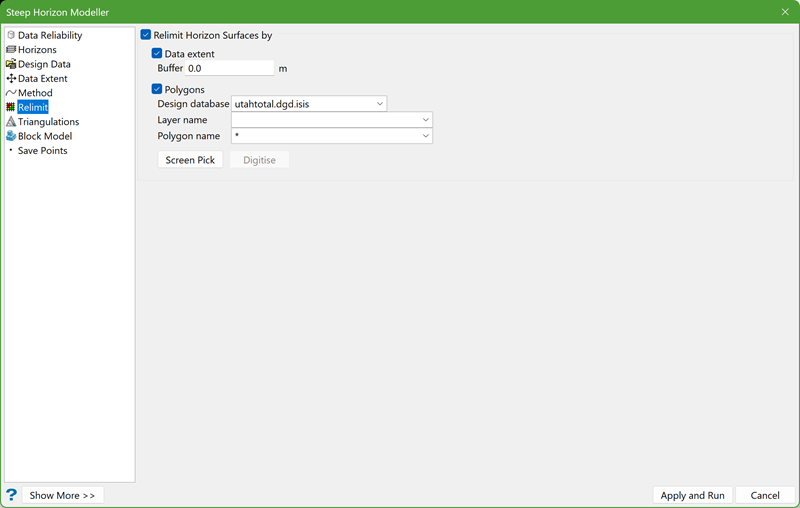
Task: Open the Design Data section
Action: pyautogui.click(x=44, y=64)
